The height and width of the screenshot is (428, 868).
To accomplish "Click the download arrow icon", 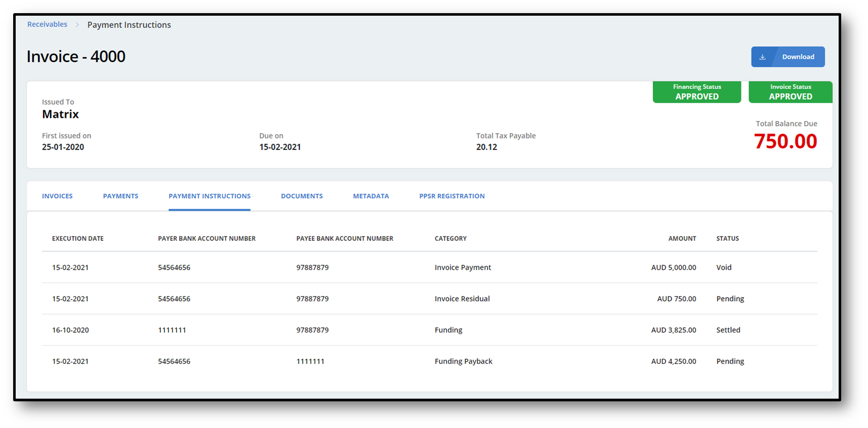I will pyautogui.click(x=762, y=57).
